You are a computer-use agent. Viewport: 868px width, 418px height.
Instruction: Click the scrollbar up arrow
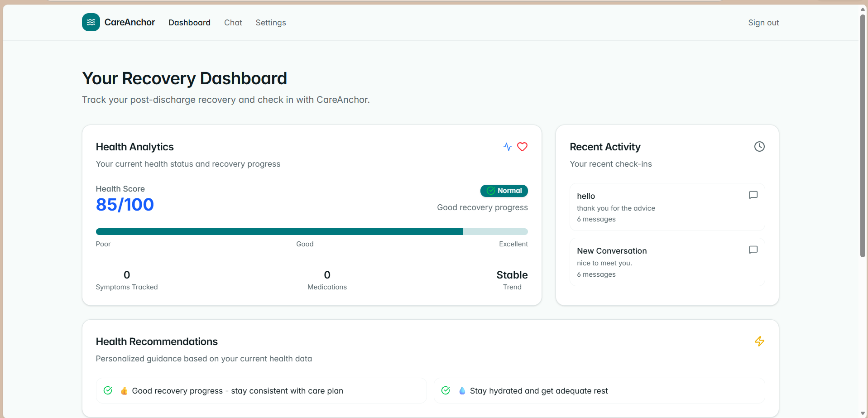pyautogui.click(x=863, y=9)
